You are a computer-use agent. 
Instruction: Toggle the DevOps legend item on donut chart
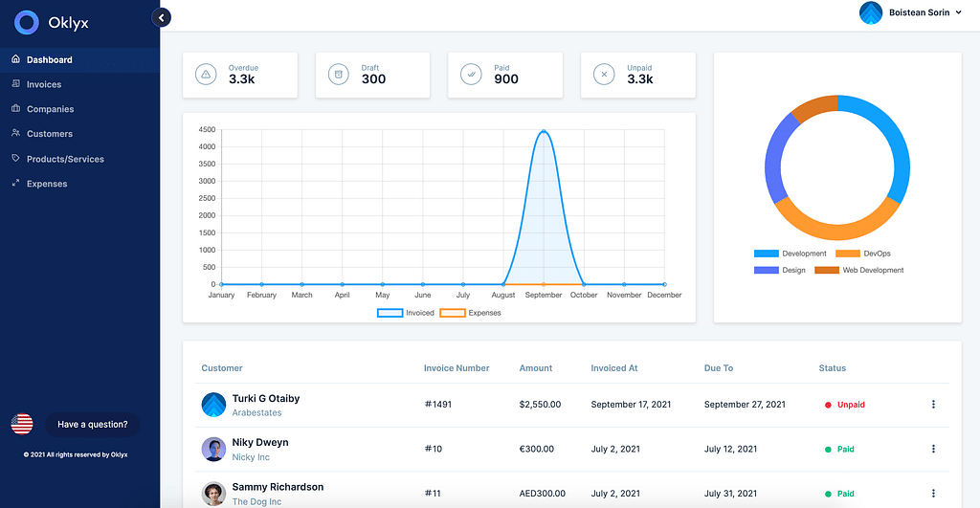coord(862,254)
